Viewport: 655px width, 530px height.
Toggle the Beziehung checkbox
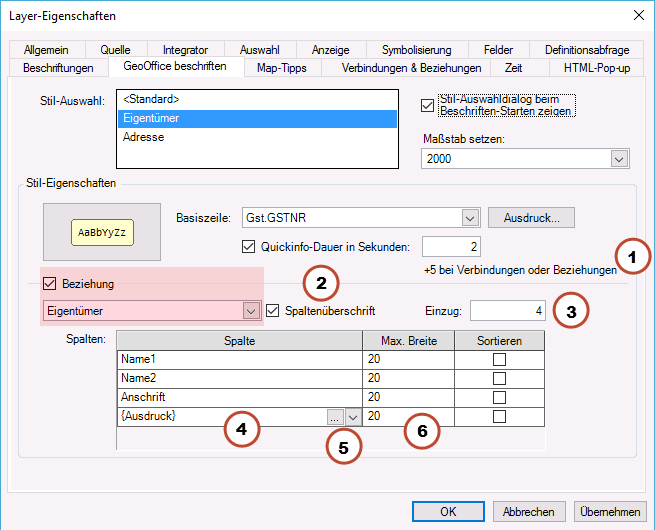[52, 284]
